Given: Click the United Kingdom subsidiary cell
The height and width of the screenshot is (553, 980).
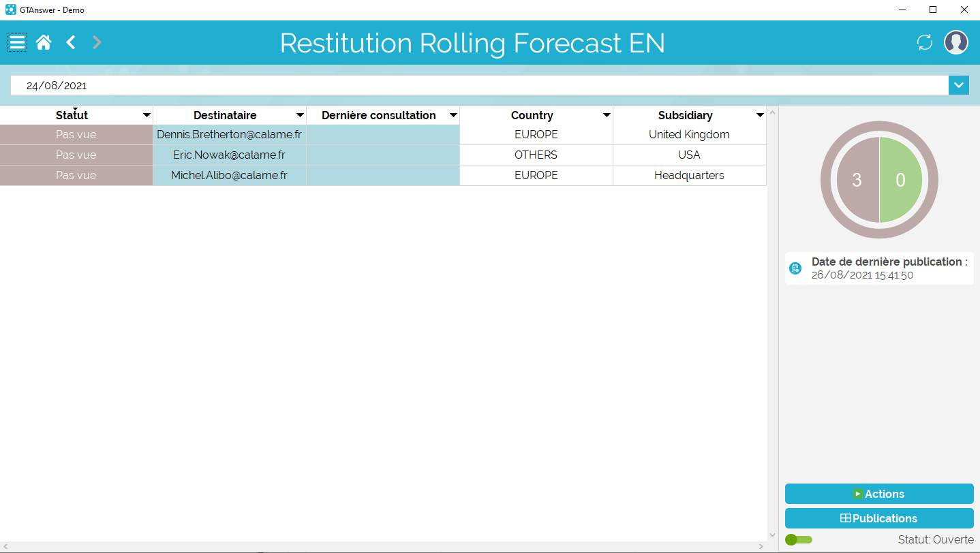Looking at the screenshot, I should (690, 135).
